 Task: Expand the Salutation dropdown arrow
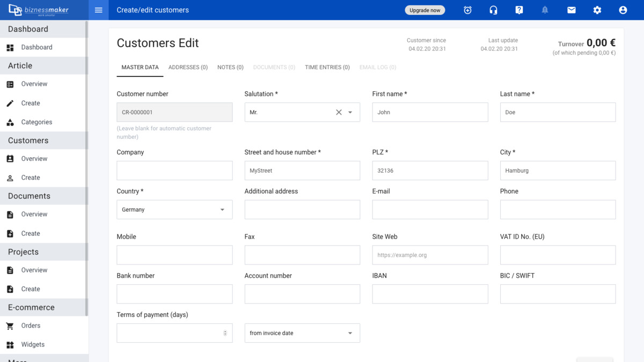(350, 113)
